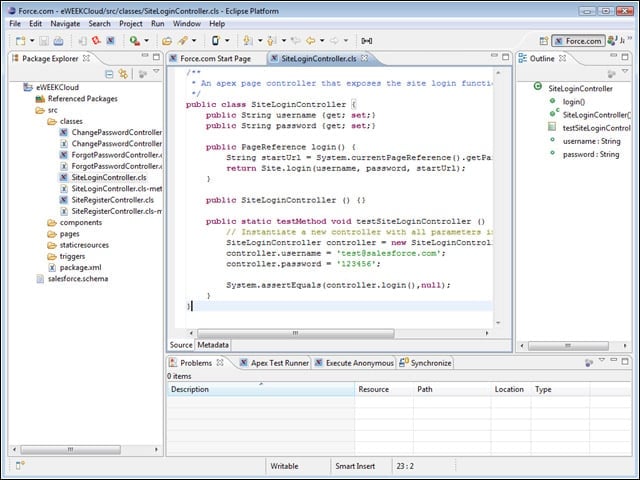The height and width of the screenshot is (480, 640).
Task: Click the Package Explorer horizontal scrollbar thumb
Action: (x=70, y=449)
